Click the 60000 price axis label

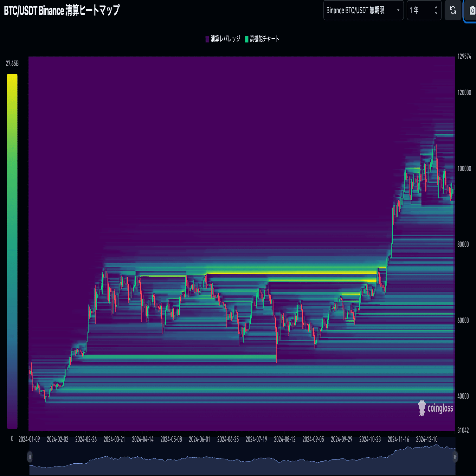pyautogui.click(x=463, y=320)
